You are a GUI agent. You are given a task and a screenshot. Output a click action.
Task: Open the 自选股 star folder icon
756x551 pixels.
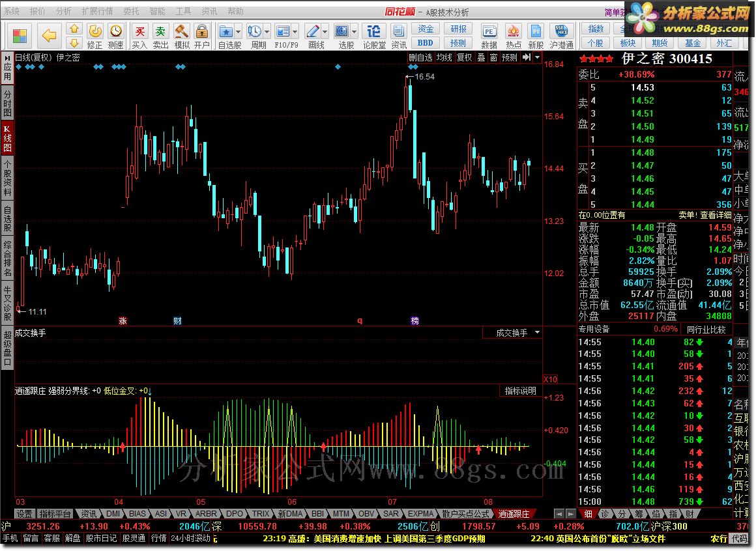pos(225,32)
